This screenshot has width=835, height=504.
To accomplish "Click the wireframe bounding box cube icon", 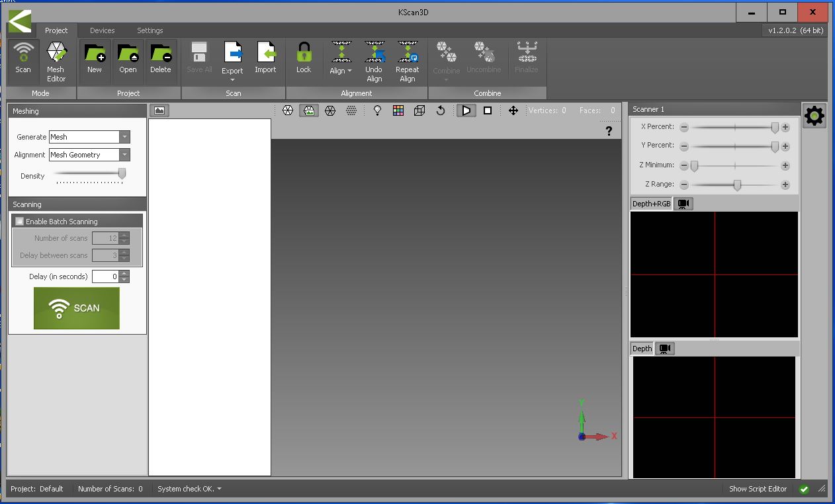I will tap(419, 110).
